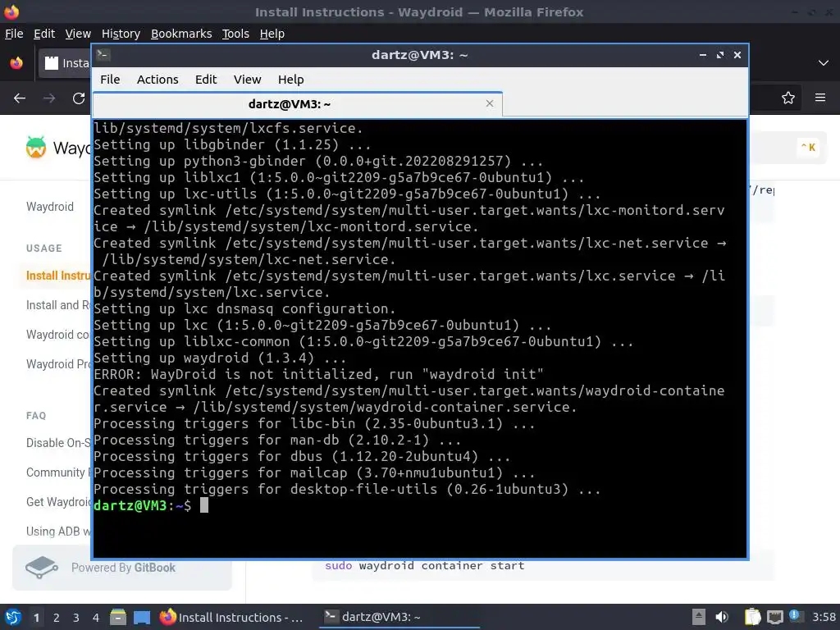Open Waydroid Prop sidebar link
The height and width of the screenshot is (630, 840).
[58, 363]
